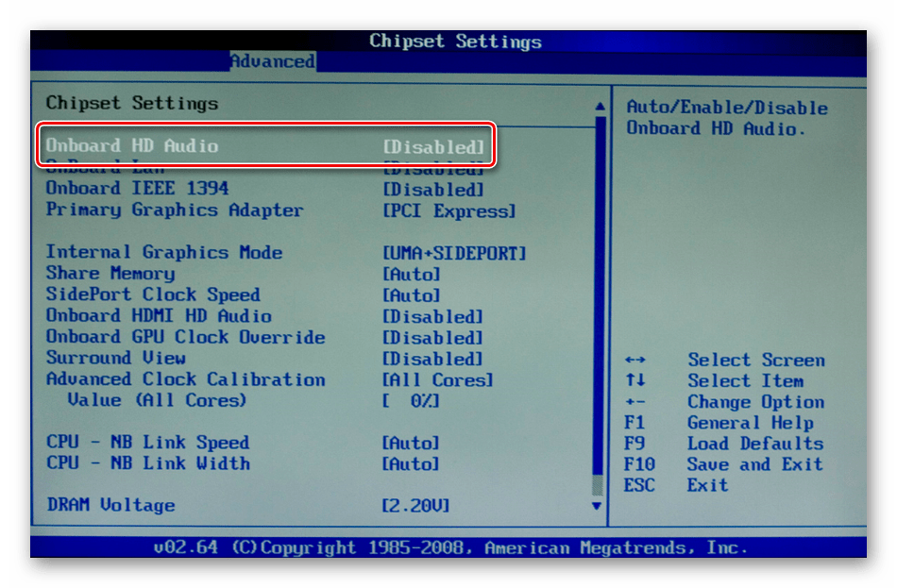
Task: Click the F10 Save and Exit entry
Action: (723, 464)
